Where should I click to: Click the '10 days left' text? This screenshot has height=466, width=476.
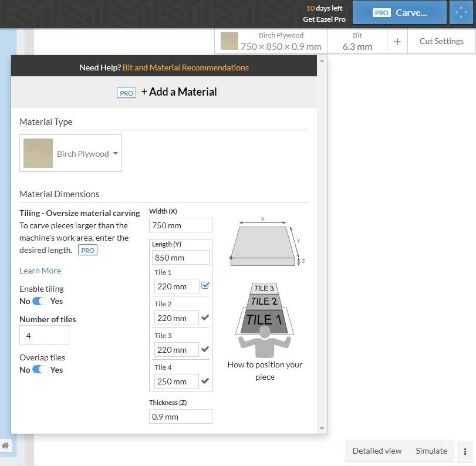pyautogui.click(x=324, y=8)
